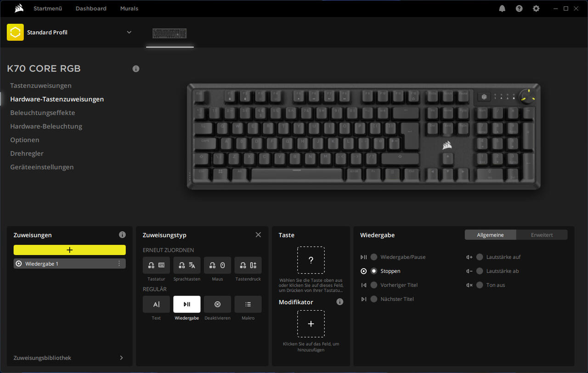Open Dashboard in top navigation
Viewport: 588px width, 373px height.
coord(91,8)
